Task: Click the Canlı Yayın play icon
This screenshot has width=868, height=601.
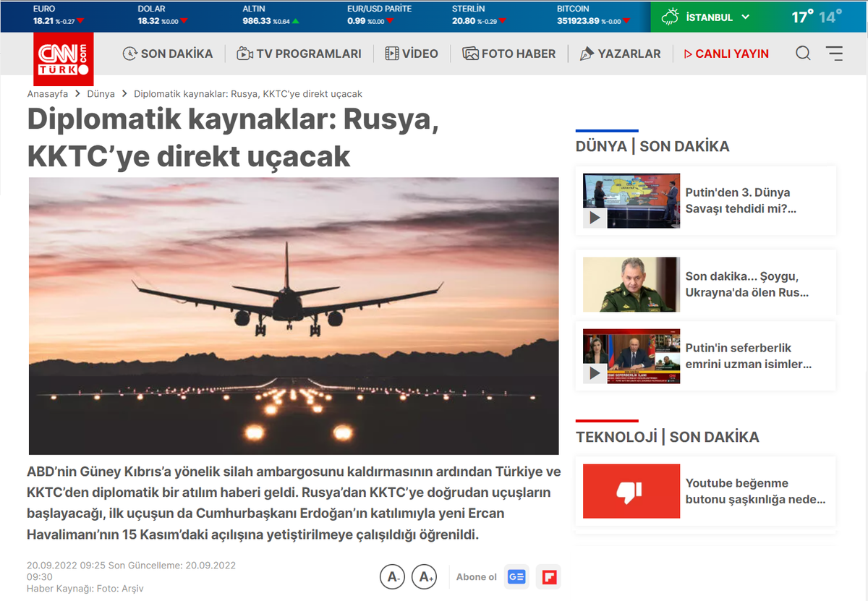Action: (688, 54)
